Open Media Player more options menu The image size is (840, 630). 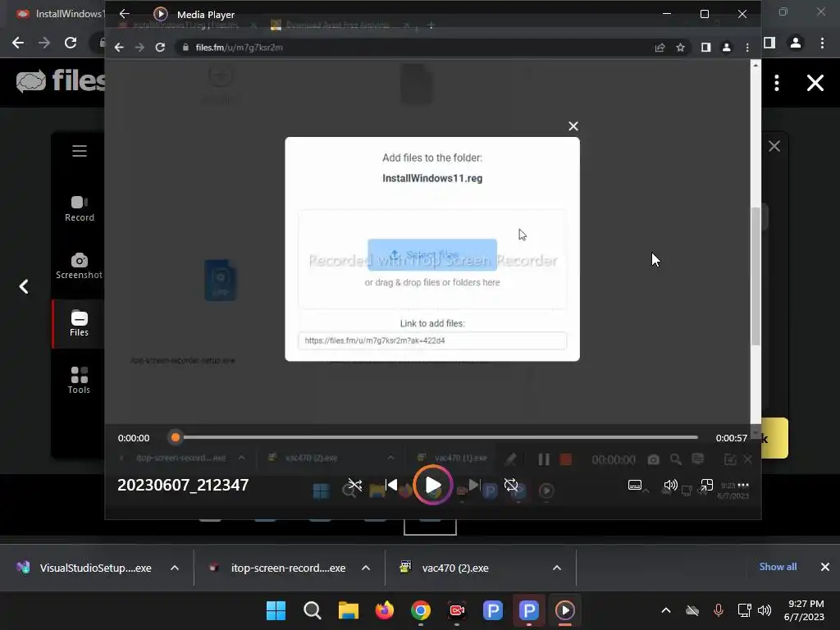click(x=743, y=486)
